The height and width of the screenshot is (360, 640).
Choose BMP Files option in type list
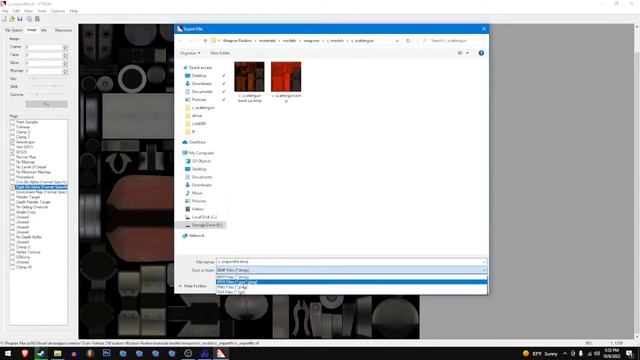351,277
